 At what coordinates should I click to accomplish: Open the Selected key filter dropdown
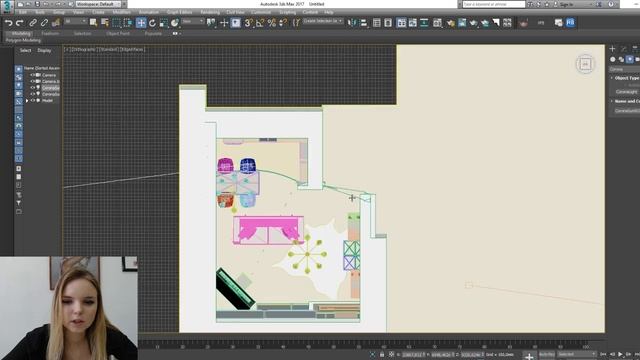576,354
